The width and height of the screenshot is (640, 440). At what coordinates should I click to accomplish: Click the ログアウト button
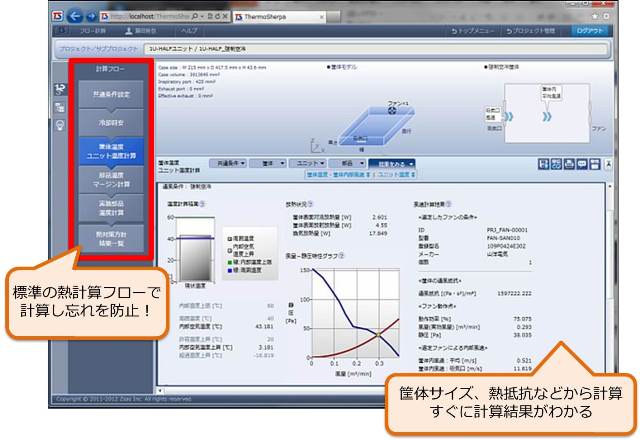[589, 31]
